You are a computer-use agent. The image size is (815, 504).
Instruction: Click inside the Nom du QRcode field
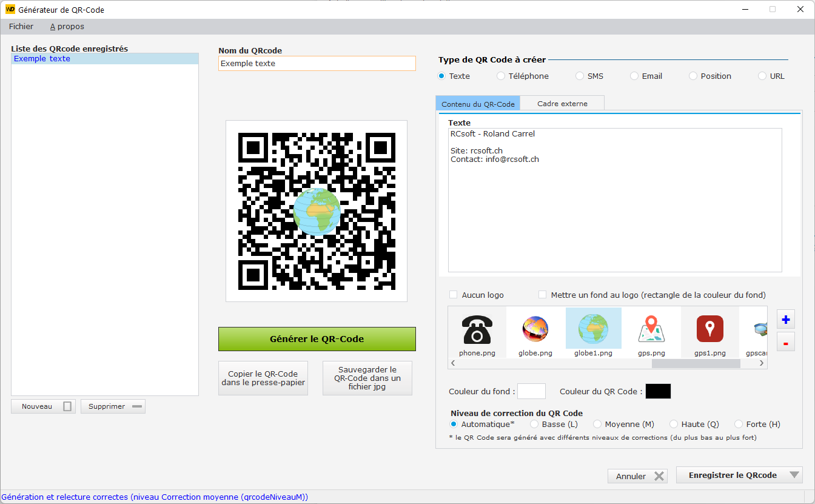click(x=317, y=63)
